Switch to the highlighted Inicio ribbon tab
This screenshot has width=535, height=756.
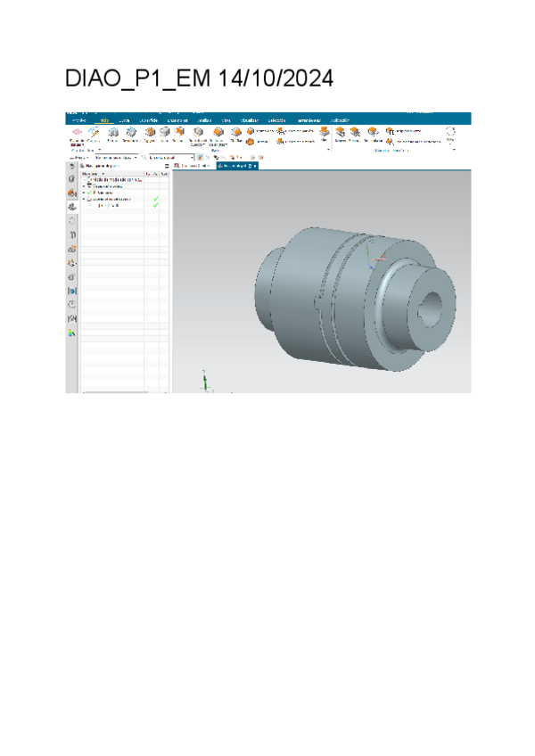click(103, 119)
